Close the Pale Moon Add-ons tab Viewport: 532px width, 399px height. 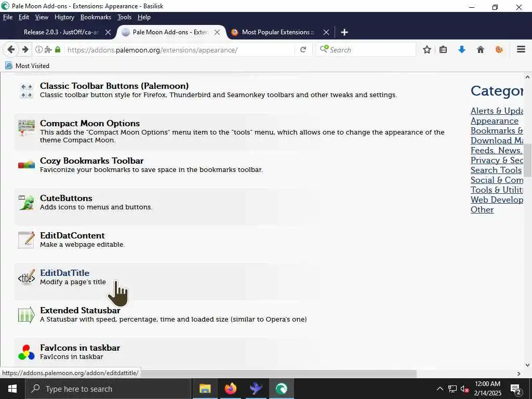click(217, 32)
